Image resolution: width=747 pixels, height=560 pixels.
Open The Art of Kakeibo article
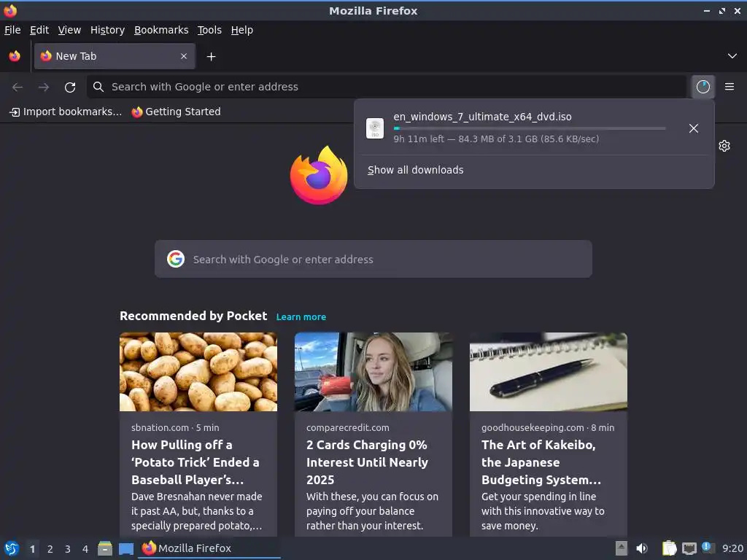click(541, 462)
